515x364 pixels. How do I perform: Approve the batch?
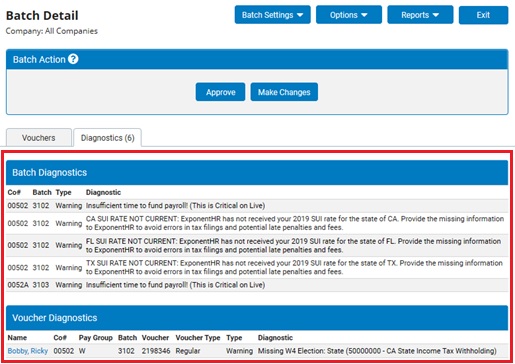click(x=220, y=92)
